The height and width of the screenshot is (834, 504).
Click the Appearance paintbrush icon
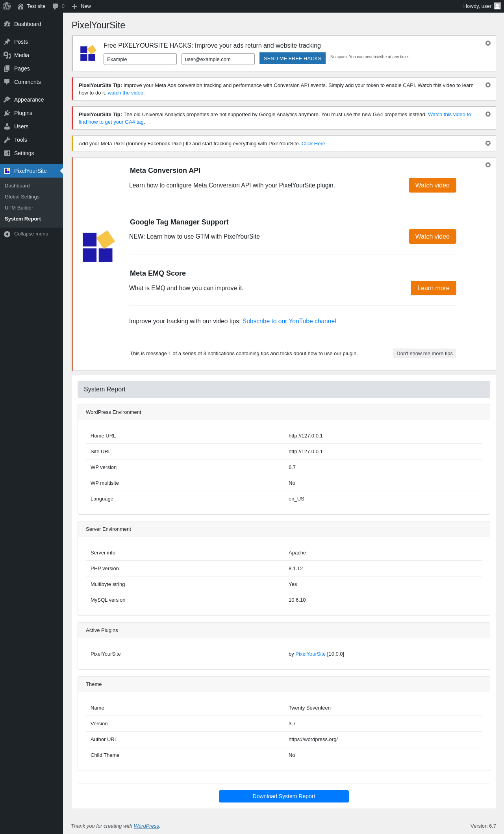7,100
